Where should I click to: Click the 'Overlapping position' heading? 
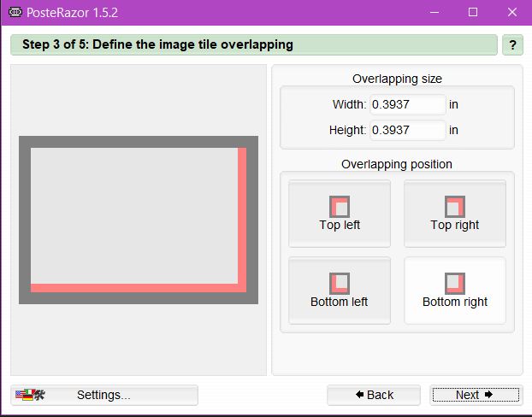pos(397,164)
